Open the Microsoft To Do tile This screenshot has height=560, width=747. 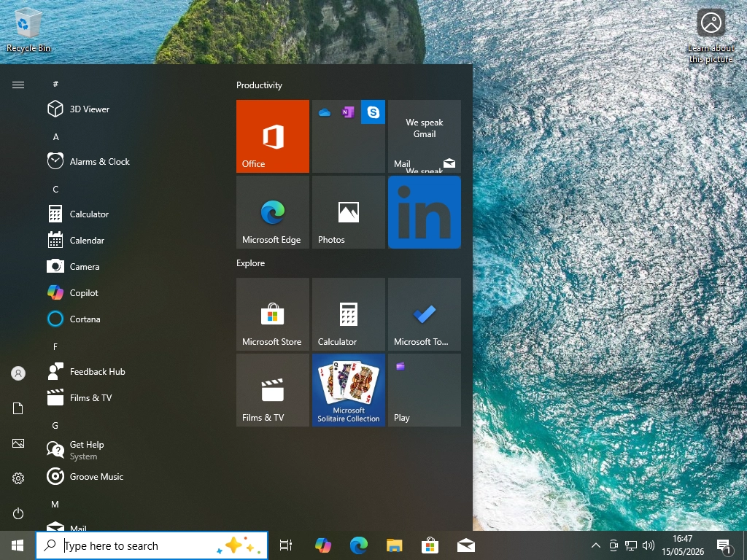[425, 314]
